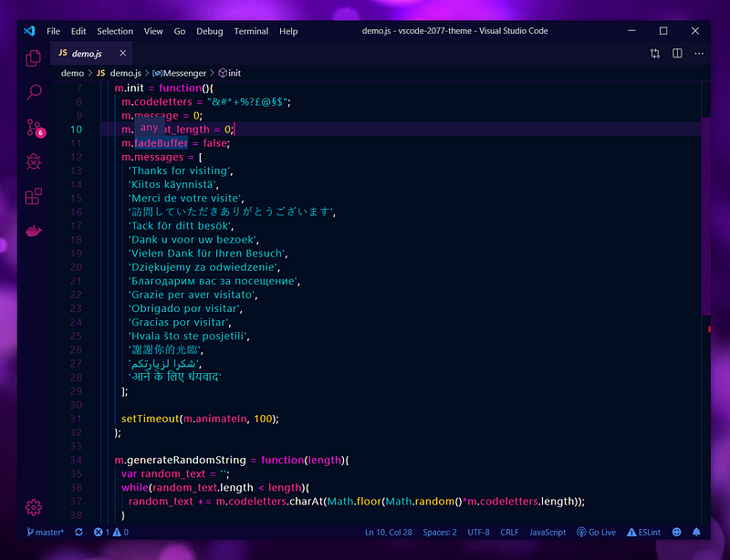Click the feedback smiley icon
The image size is (730, 560).
676,532
